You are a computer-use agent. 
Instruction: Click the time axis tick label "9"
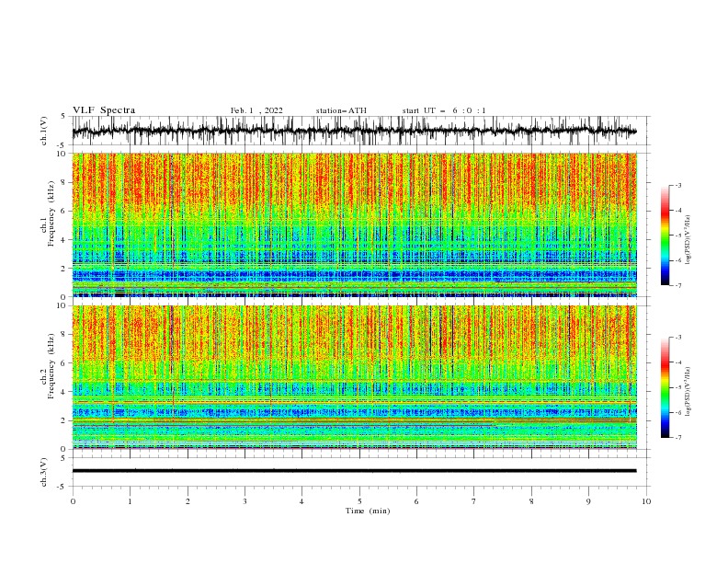[588, 501]
